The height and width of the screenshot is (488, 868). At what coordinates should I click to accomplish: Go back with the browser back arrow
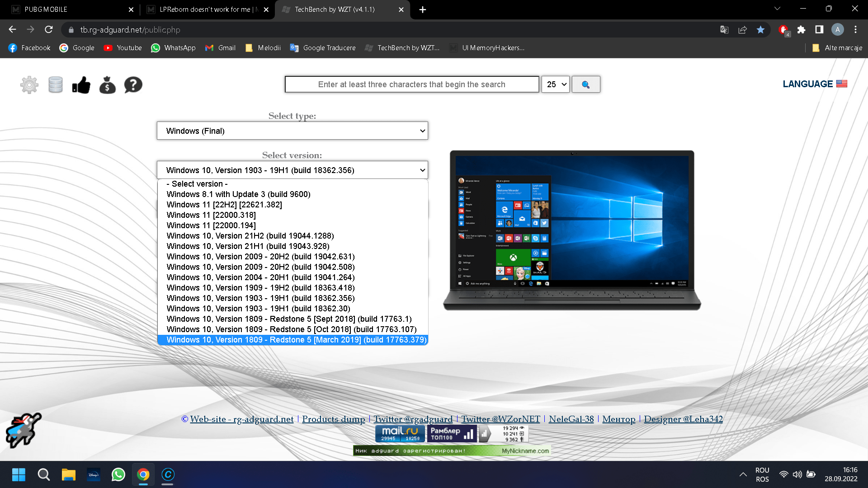coord(12,30)
